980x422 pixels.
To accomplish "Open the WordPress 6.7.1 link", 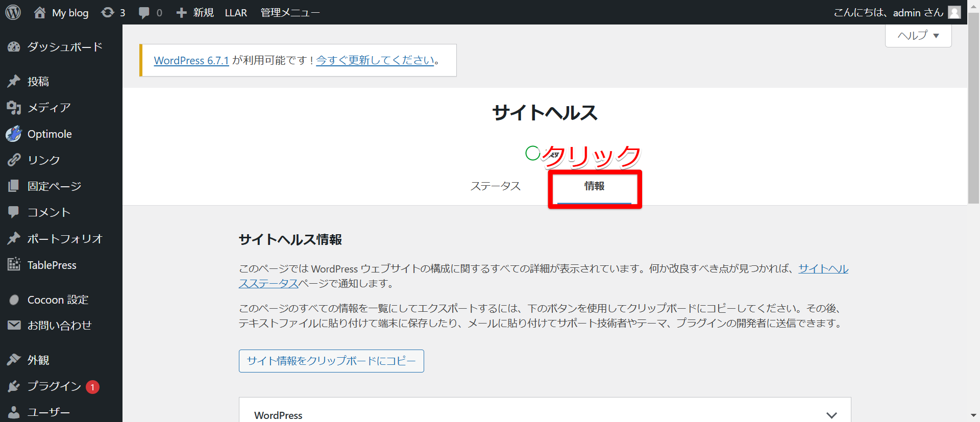I will tap(191, 60).
